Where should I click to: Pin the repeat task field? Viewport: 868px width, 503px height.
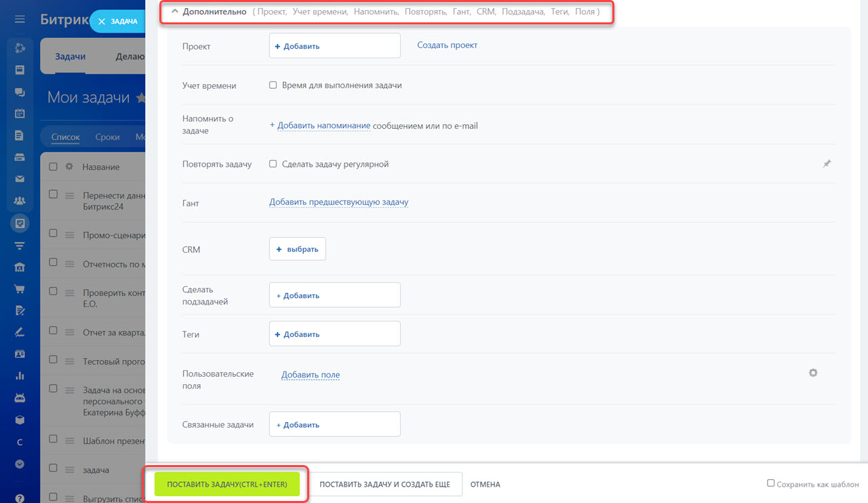(x=827, y=164)
